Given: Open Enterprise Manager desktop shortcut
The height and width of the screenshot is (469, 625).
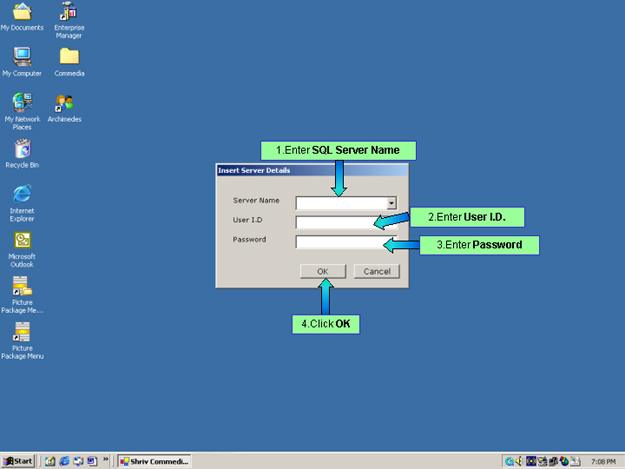Looking at the screenshot, I should point(68,13).
